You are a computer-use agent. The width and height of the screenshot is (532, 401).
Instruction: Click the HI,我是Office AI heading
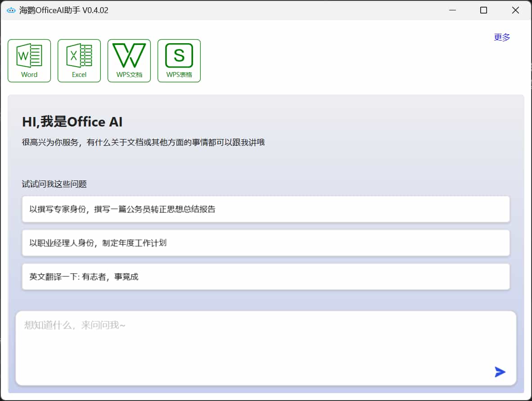click(72, 122)
